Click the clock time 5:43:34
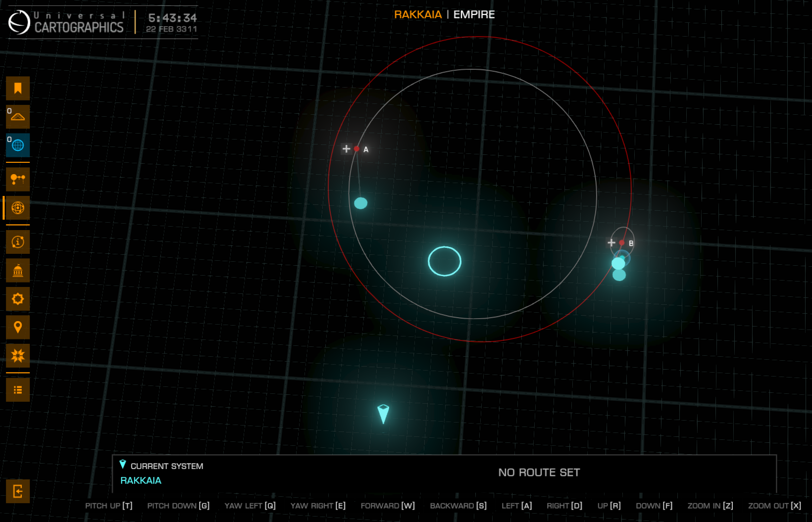This screenshot has width=812, height=522. (x=172, y=18)
